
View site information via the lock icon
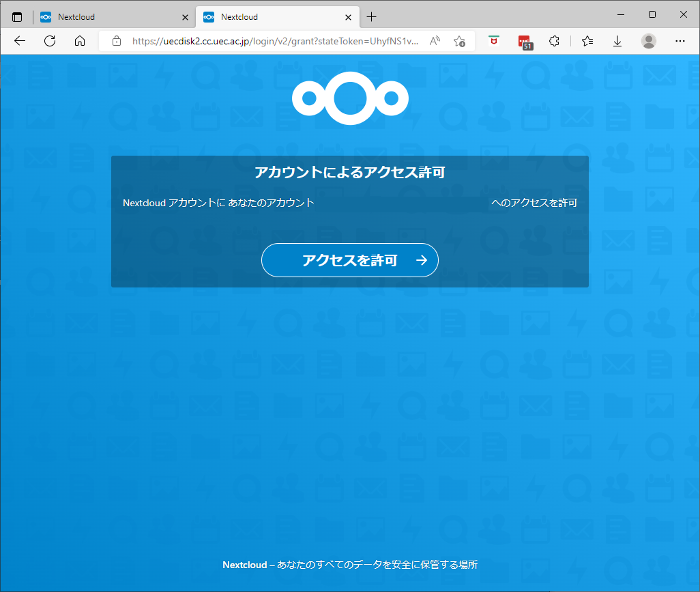click(117, 41)
